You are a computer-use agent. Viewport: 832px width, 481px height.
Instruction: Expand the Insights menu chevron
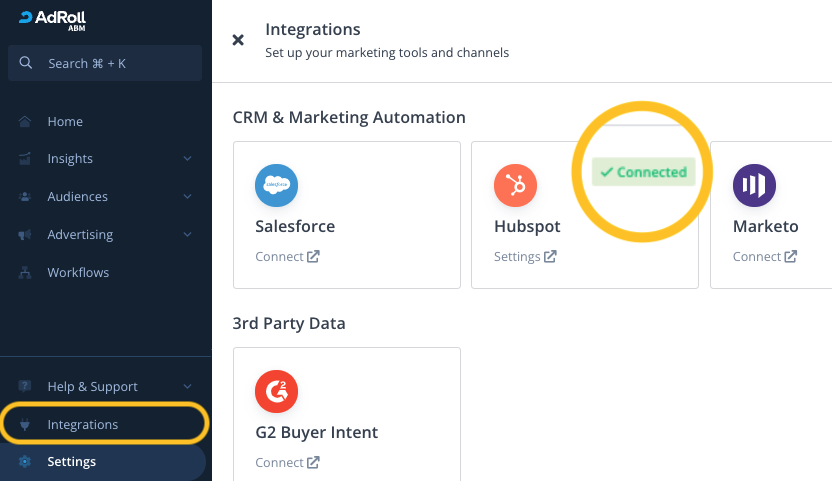point(187,159)
